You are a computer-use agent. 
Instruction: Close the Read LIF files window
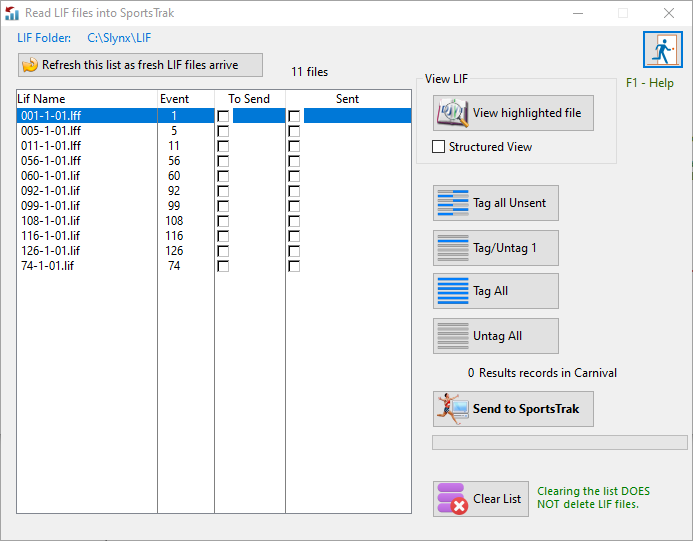click(669, 13)
